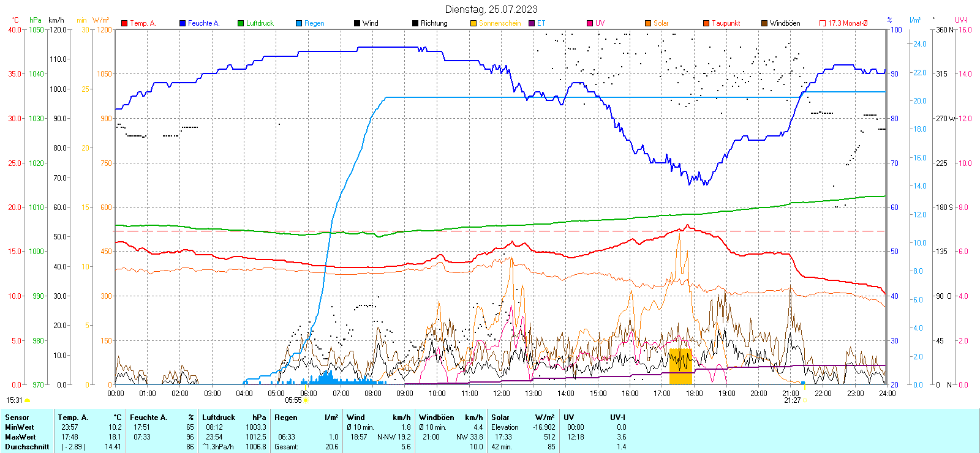Click the red Temp. A. legend square
The height and width of the screenshot is (453, 980).
tap(124, 23)
